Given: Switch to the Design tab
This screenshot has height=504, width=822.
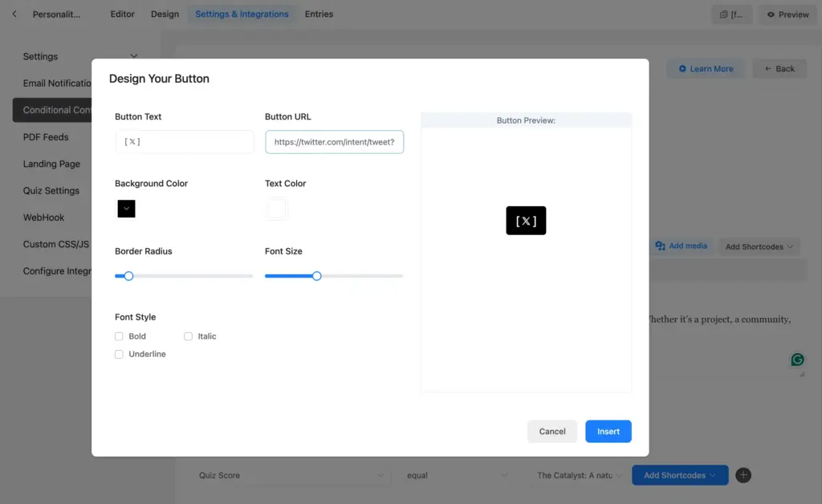Looking at the screenshot, I should pos(165,14).
